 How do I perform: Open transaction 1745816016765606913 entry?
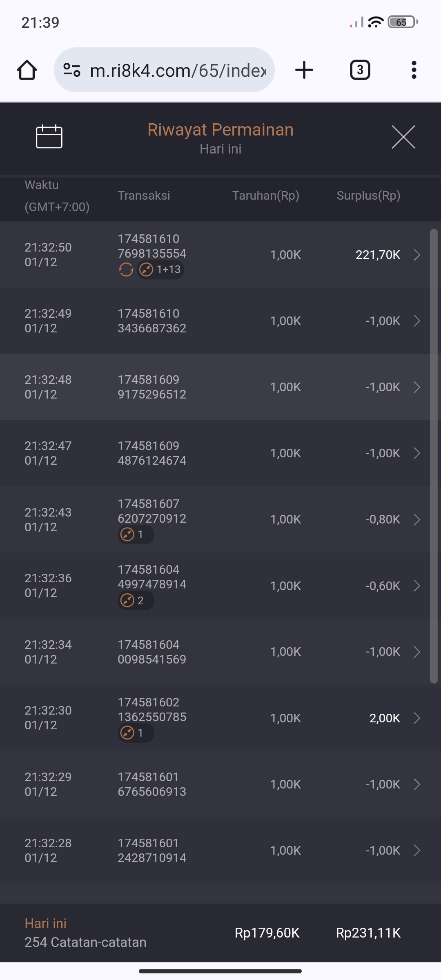pyautogui.click(x=152, y=784)
